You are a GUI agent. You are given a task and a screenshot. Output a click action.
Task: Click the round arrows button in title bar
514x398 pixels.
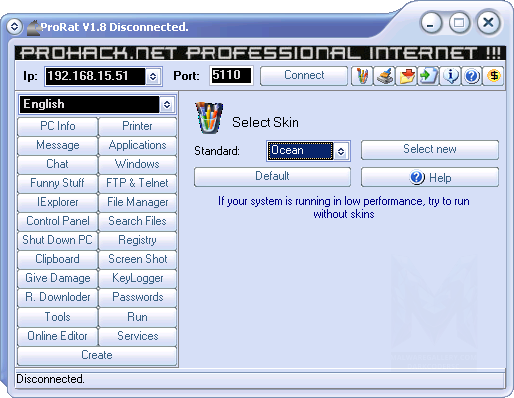pyautogui.click(x=14, y=26)
